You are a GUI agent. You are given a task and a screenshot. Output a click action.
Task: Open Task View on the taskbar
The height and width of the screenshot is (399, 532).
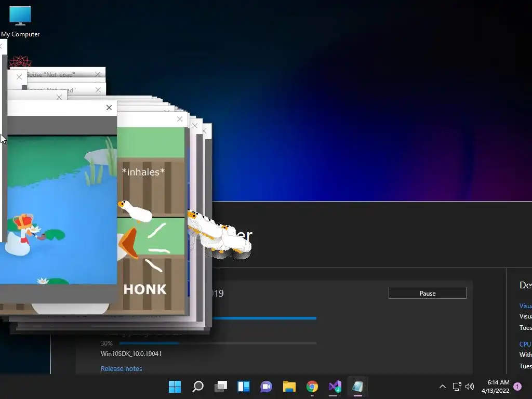coord(220,386)
